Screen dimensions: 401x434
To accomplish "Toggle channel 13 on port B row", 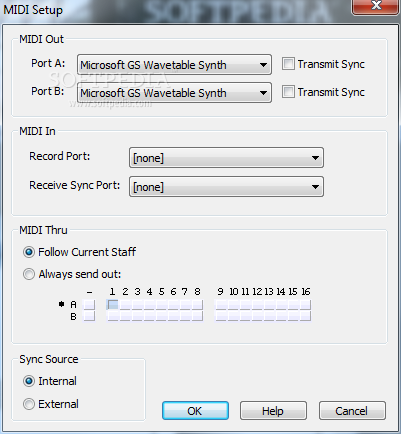I will coord(269,316).
